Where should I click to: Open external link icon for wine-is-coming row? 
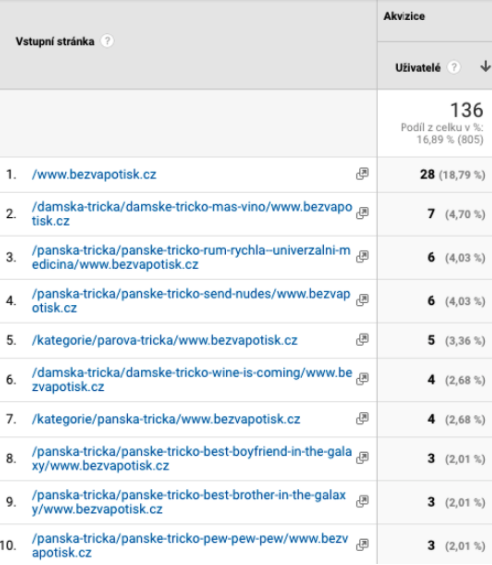click(x=362, y=379)
